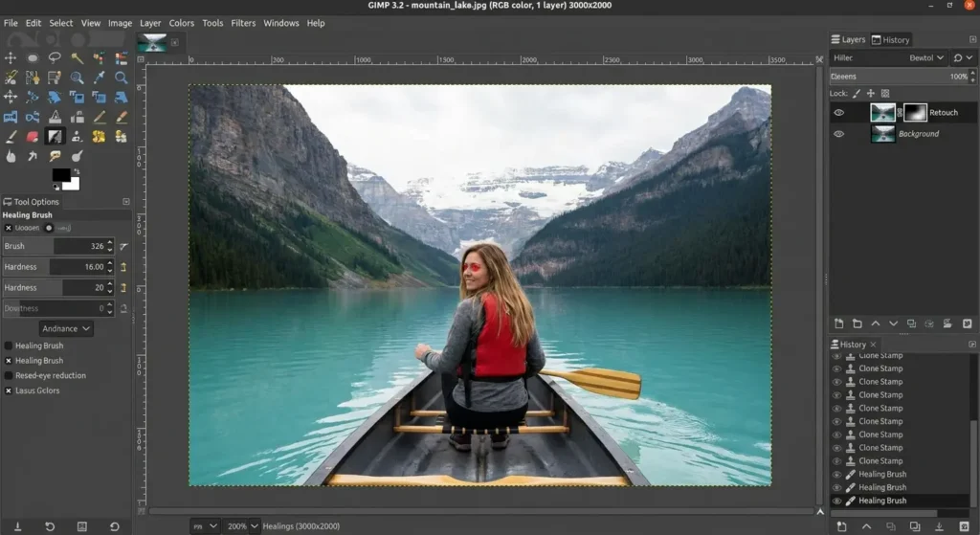Open the layer mode switch dropdown

(x=963, y=57)
